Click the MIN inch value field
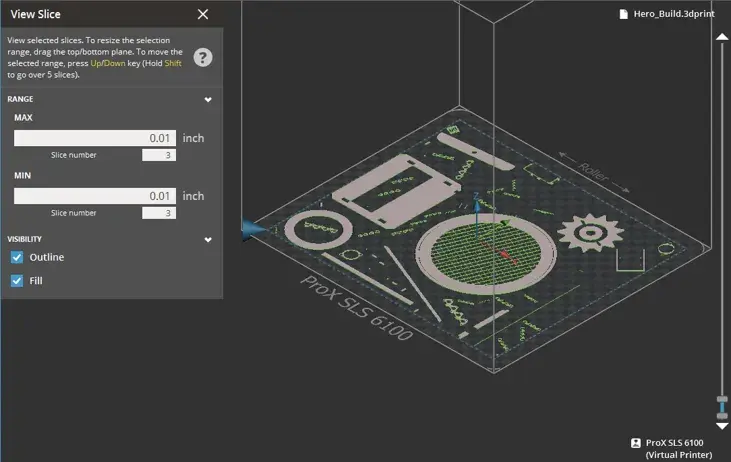The image size is (731, 462). (95, 196)
